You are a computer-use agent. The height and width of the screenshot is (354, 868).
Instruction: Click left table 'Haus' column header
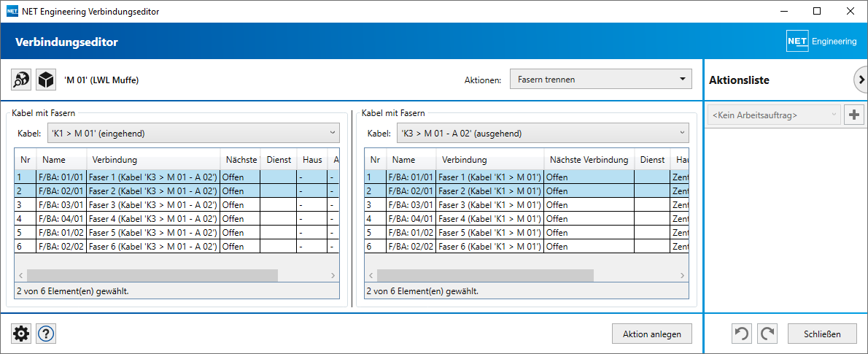pyautogui.click(x=312, y=160)
